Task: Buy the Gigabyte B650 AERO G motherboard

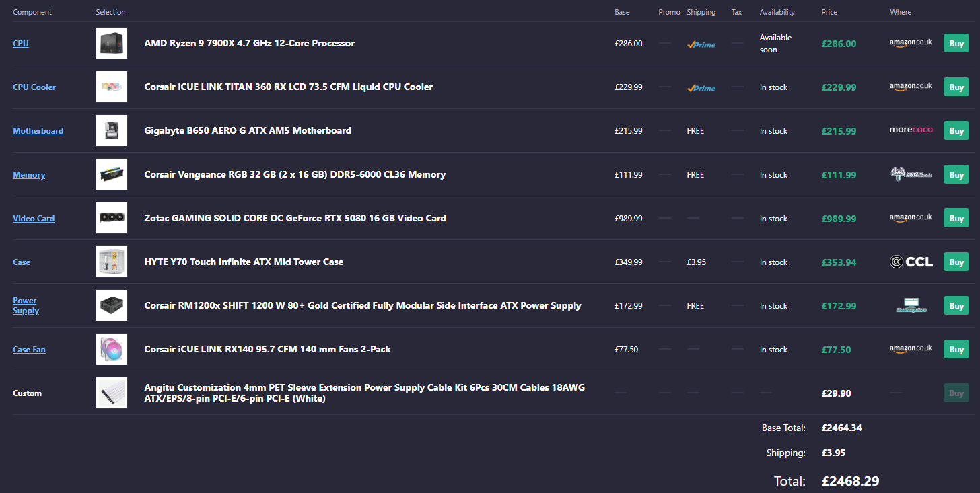Action: pos(956,130)
